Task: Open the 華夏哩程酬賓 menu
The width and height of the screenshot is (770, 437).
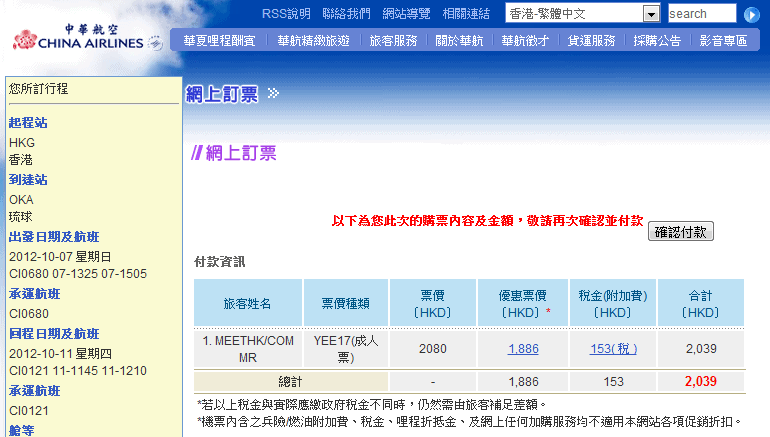Action: (219, 41)
